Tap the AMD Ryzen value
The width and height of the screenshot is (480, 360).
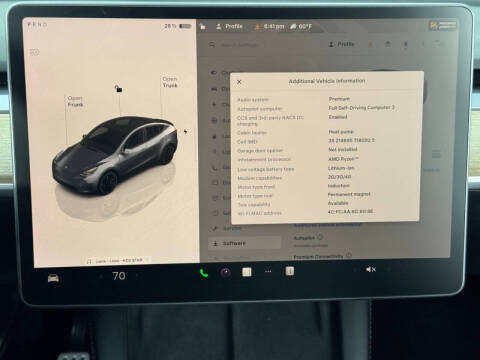[343, 159]
